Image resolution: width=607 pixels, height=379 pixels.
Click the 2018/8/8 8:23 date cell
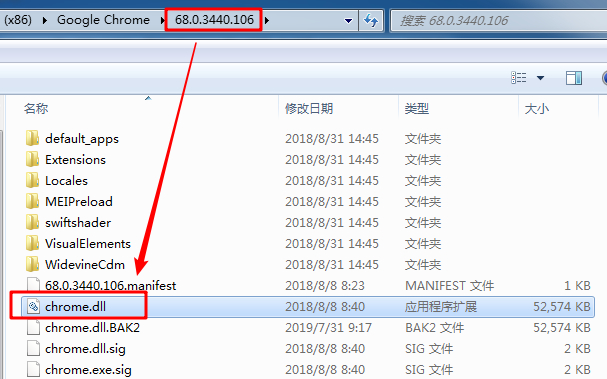[x=325, y=286]
